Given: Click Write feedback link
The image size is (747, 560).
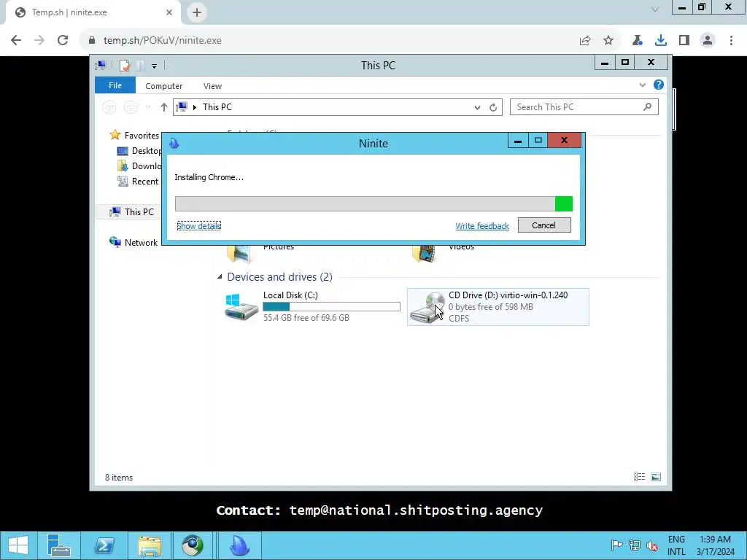Looking at the screenshot, I should pyautogui.click(x=482, y=226).
